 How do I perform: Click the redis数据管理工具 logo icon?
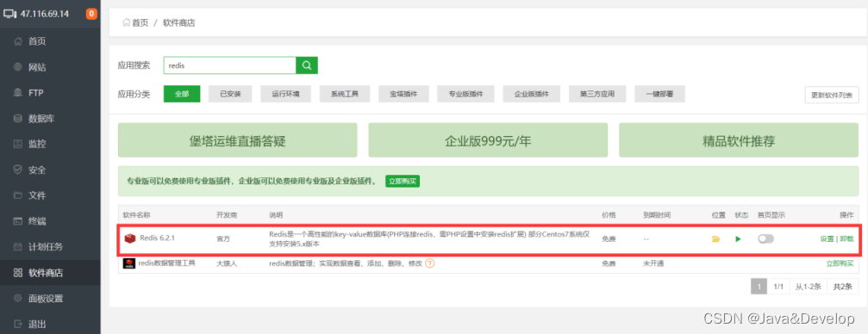click(129, 263)
